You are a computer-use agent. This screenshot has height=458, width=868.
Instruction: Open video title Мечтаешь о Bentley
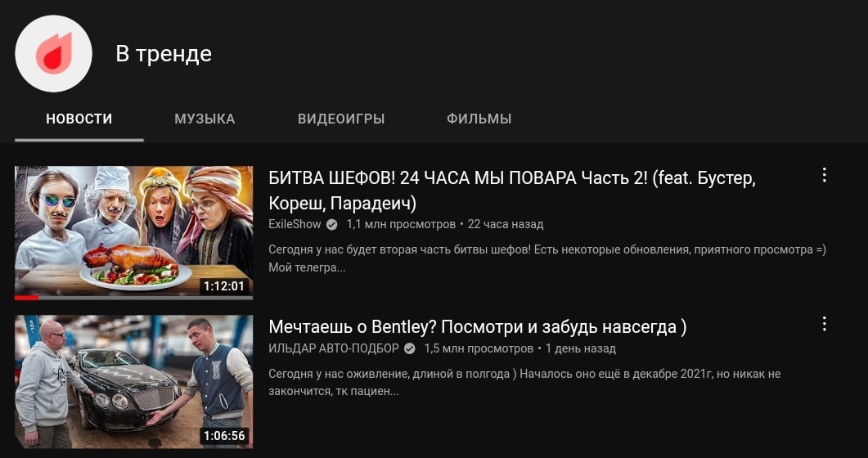coord(478,327)
